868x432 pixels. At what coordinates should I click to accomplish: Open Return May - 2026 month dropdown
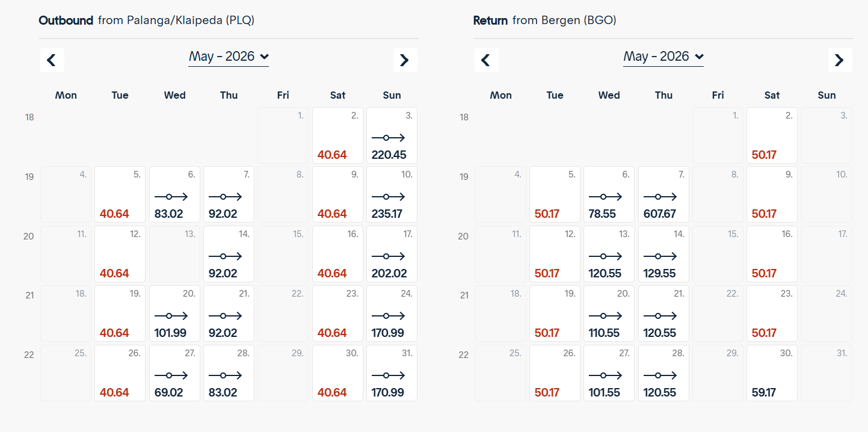[663, 57]
